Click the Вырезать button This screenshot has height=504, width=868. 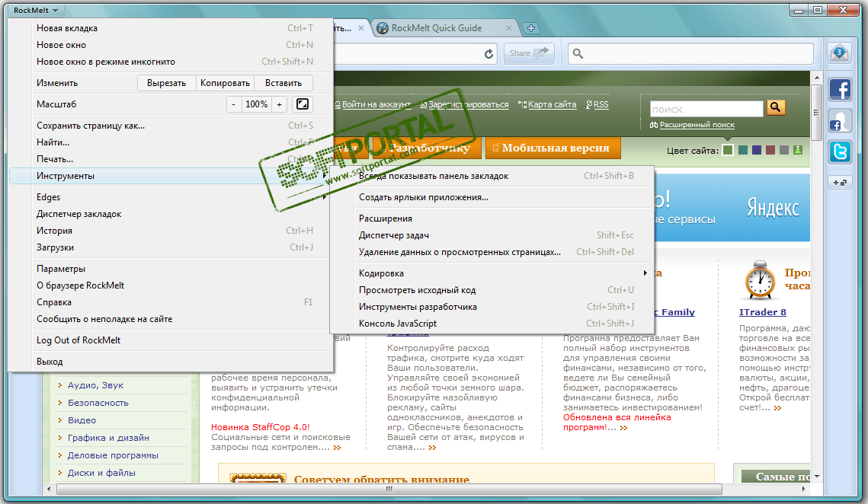(166, 83)
